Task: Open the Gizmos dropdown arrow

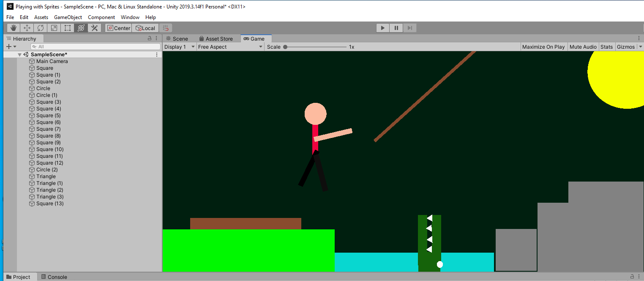Action: pos(640,47)
